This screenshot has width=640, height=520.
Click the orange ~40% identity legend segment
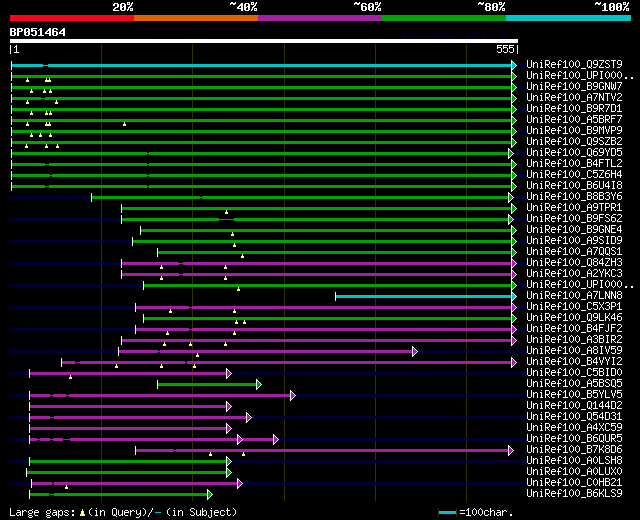click(196, 18)
